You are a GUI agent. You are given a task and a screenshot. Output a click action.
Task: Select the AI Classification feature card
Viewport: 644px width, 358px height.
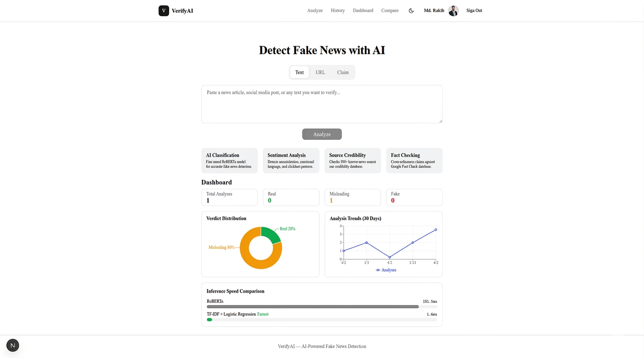(x=229, y=160)
